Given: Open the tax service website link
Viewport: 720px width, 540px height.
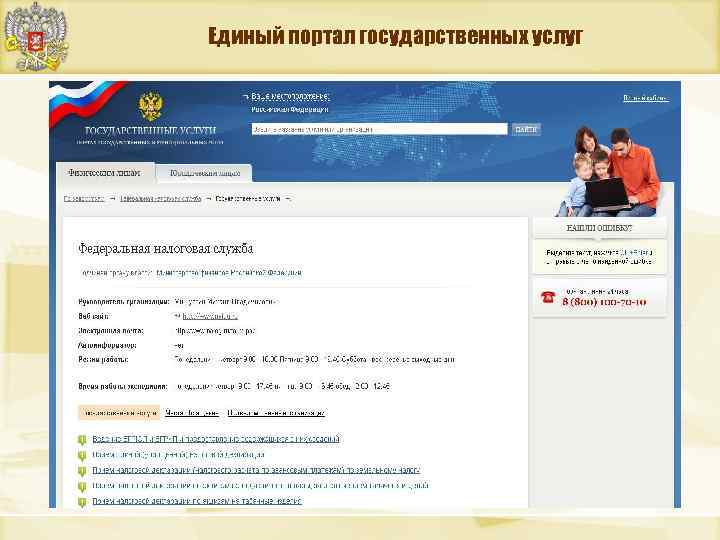Looking at the screenshot, I should click(x=210, y=316).
